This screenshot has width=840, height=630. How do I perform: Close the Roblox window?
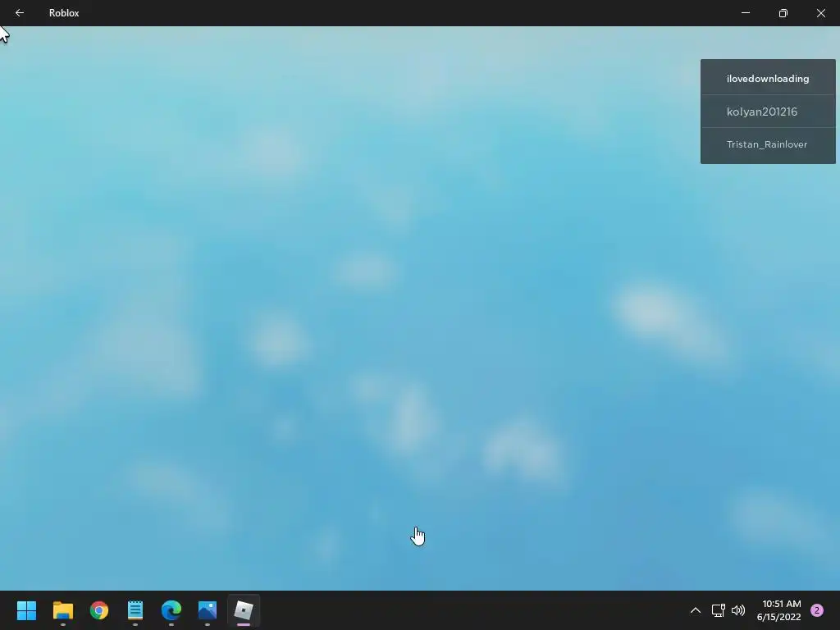point(820,13)
